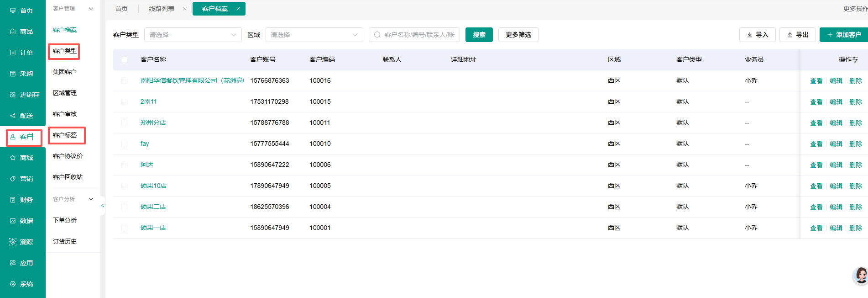Open 客户审核 in the submenu
The width and height of the screenshot is (868, 298).
(x=65, y=114)
